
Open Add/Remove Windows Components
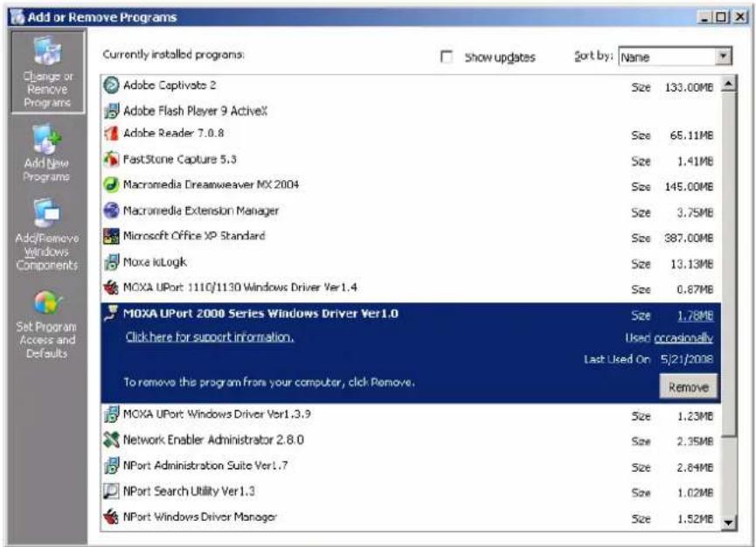(47, 233)
